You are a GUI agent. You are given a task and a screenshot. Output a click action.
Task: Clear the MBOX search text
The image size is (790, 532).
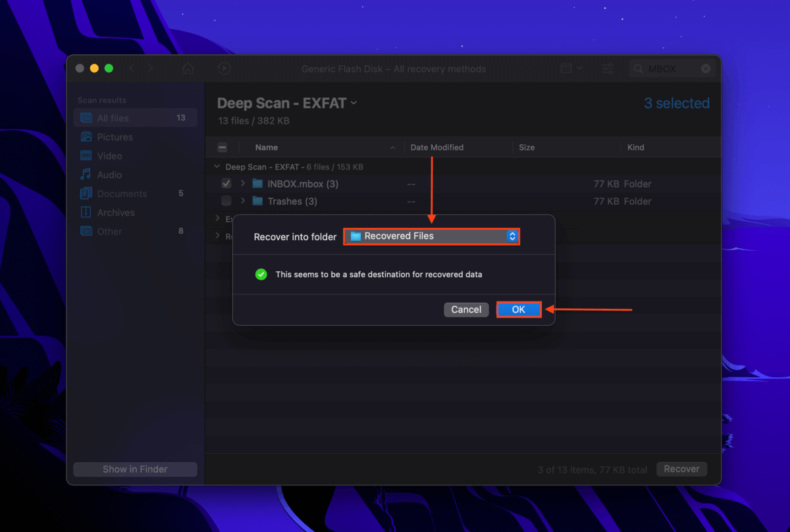coord(706,68)
